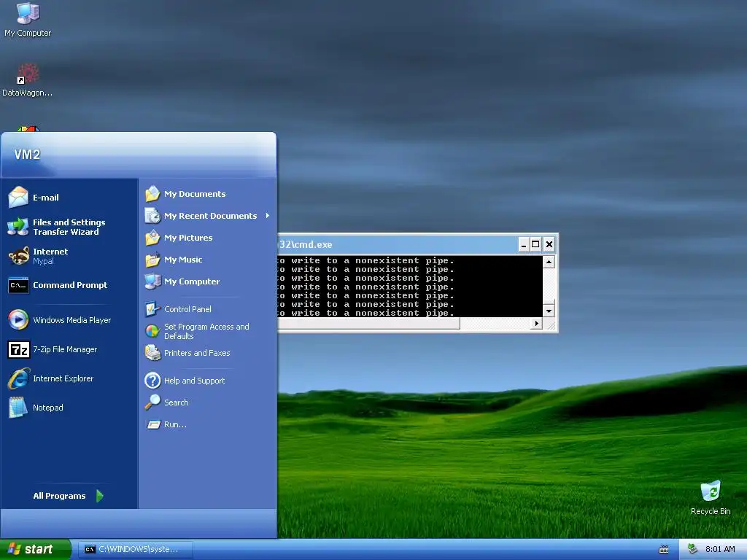
Task: Launch the 7-Zip File Manager icon
Action: [x=18, y=349]
